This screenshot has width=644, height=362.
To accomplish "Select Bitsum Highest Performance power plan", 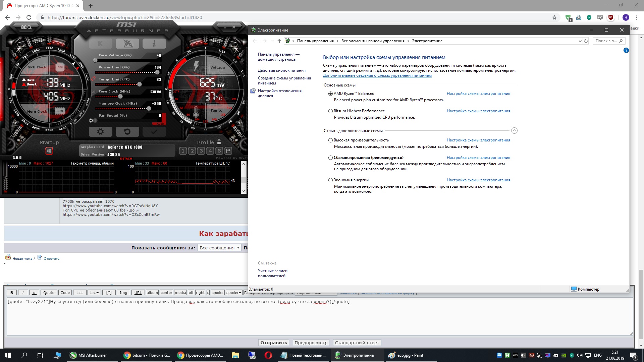I will [x=330, y=111].
